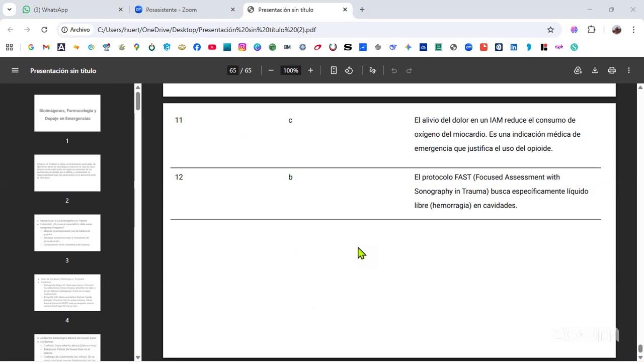
Task: Open the ChatGPT bookmark icon
Action: (x=378, y=47)
